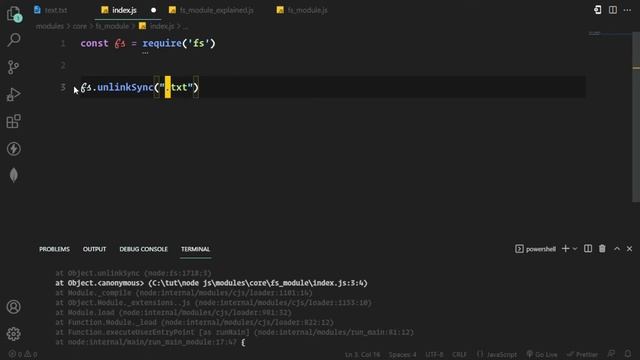
Task: Switch to fs_module.js tab
Action: pyautogui.click(x=302, y=10)
